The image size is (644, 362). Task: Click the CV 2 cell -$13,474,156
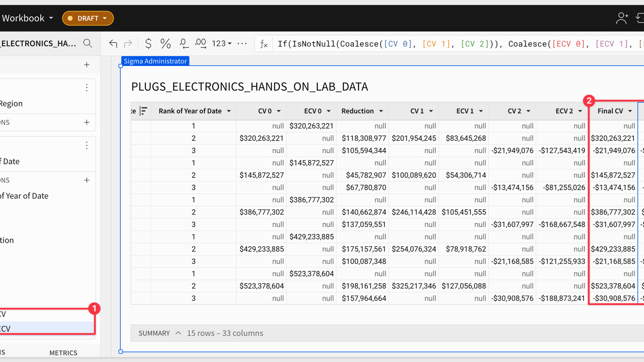(x=512, y=187)
